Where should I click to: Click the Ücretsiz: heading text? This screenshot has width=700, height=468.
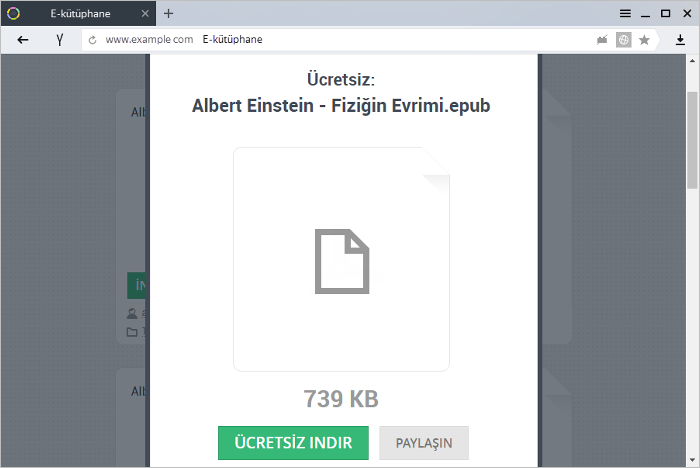[341, 79]
